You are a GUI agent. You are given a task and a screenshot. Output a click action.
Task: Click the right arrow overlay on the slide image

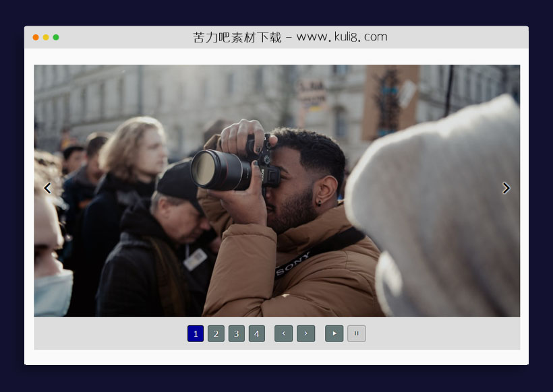pos(506,189)
